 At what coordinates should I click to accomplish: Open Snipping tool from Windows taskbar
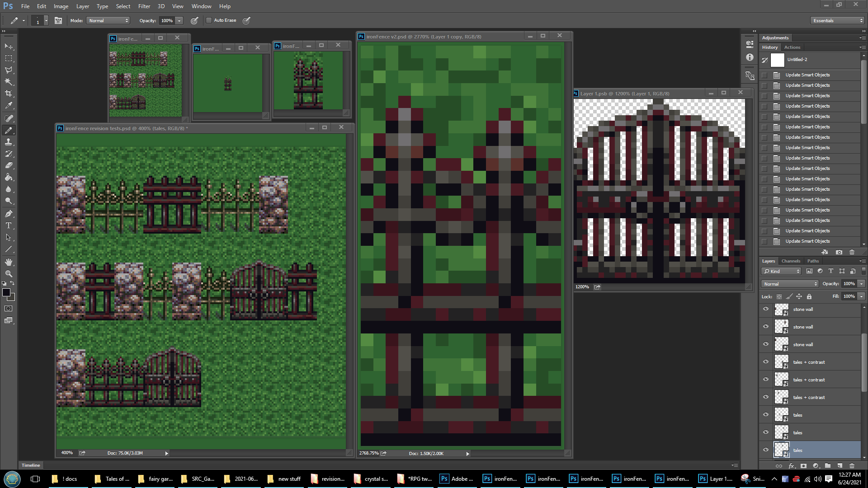point(753,479)
